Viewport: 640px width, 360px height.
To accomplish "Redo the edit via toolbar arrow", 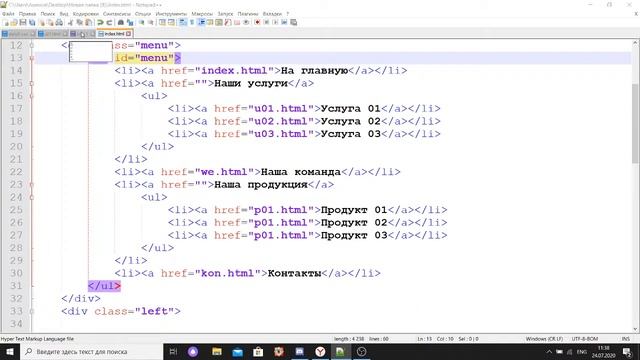I will coord(109,22).
